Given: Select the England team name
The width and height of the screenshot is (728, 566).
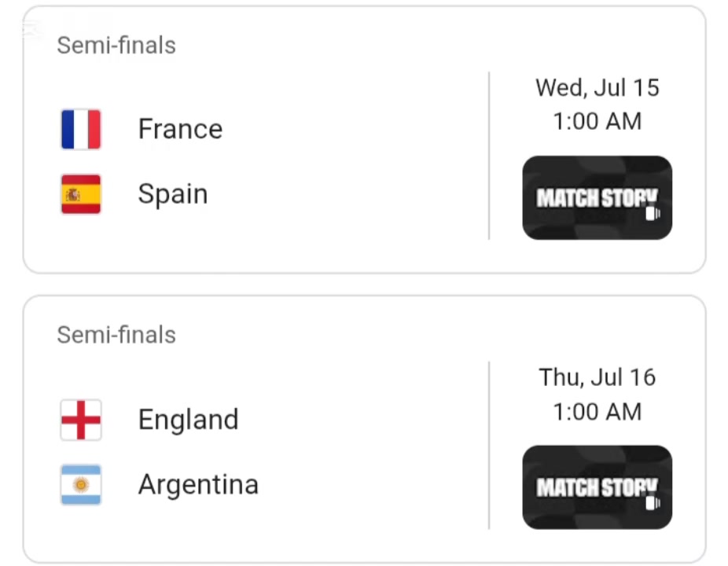Looking at the screenshot, I should point(189,420).
